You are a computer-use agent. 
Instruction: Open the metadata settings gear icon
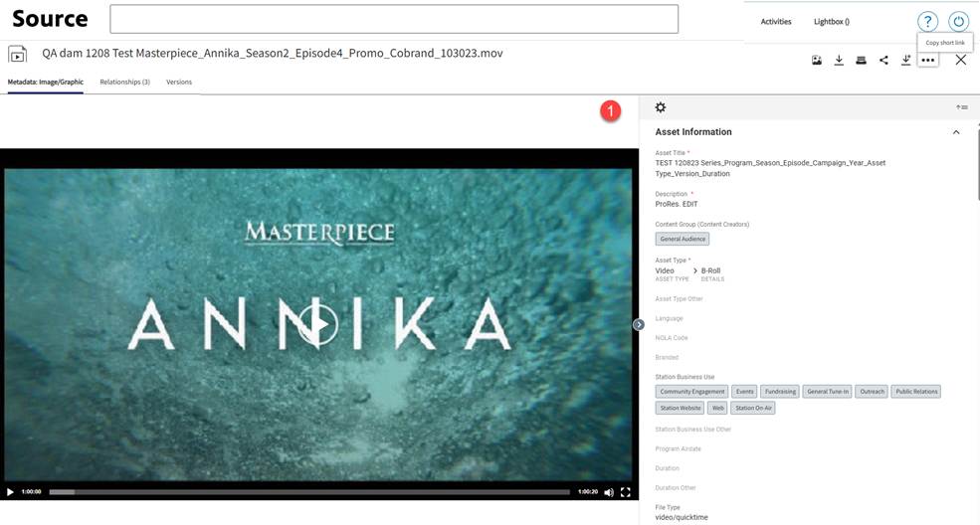click(x=660, y=107)
